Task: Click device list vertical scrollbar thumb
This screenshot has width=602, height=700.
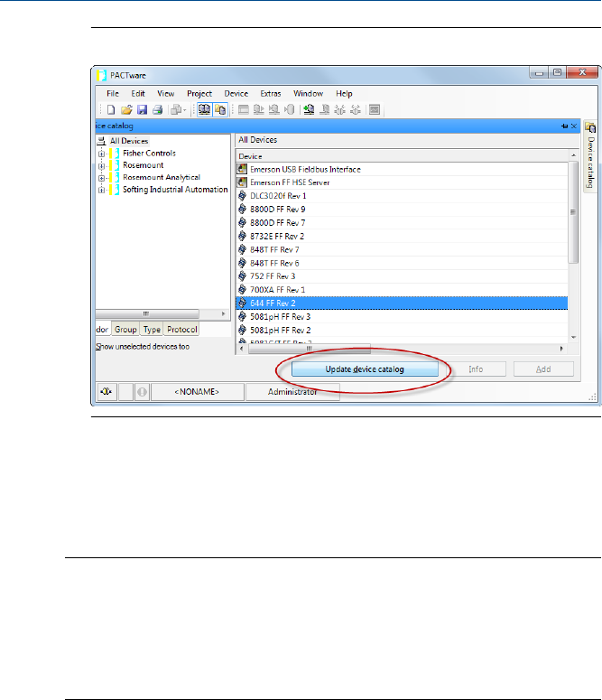Action: click(573, 212)
